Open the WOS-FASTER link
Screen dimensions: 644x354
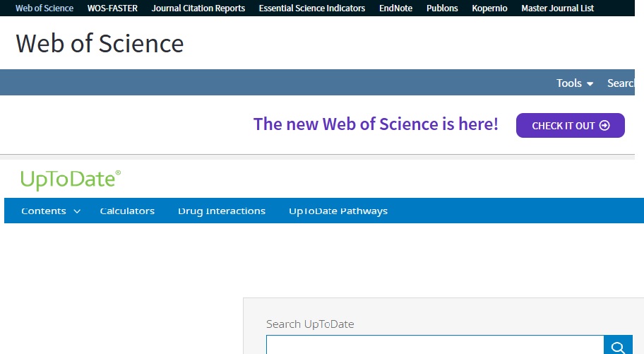112,8
